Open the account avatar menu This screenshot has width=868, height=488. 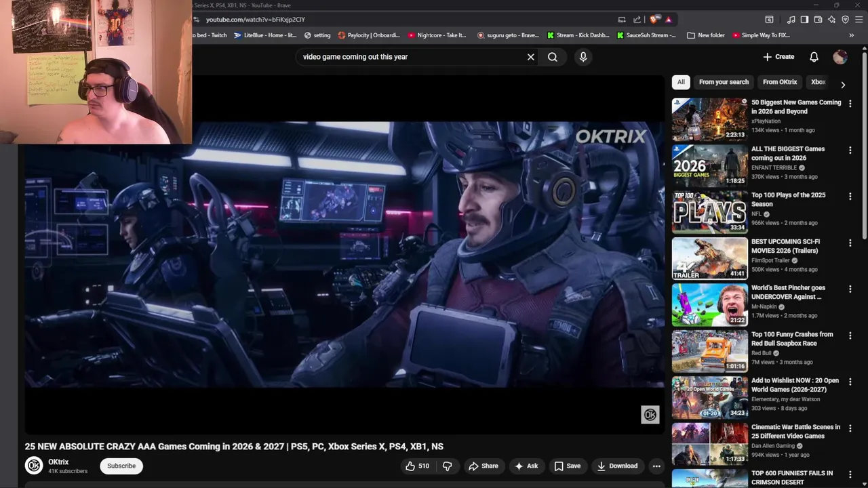click(x=840, y=57)
